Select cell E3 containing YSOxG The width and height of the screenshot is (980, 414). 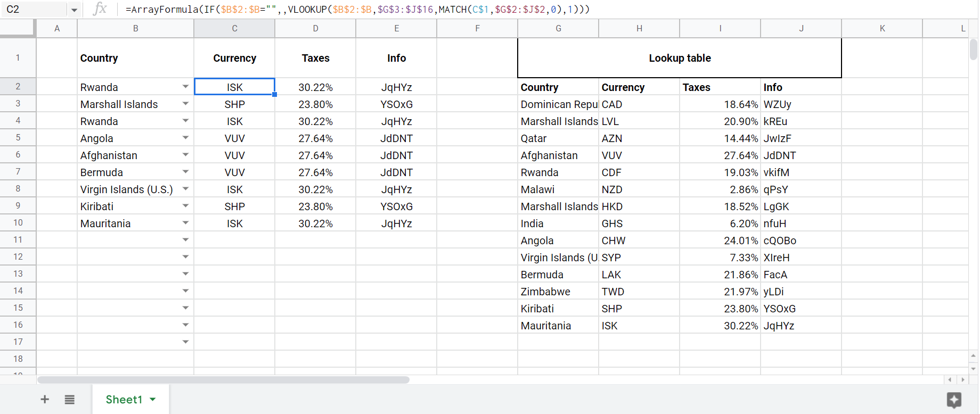coord(396,104)
